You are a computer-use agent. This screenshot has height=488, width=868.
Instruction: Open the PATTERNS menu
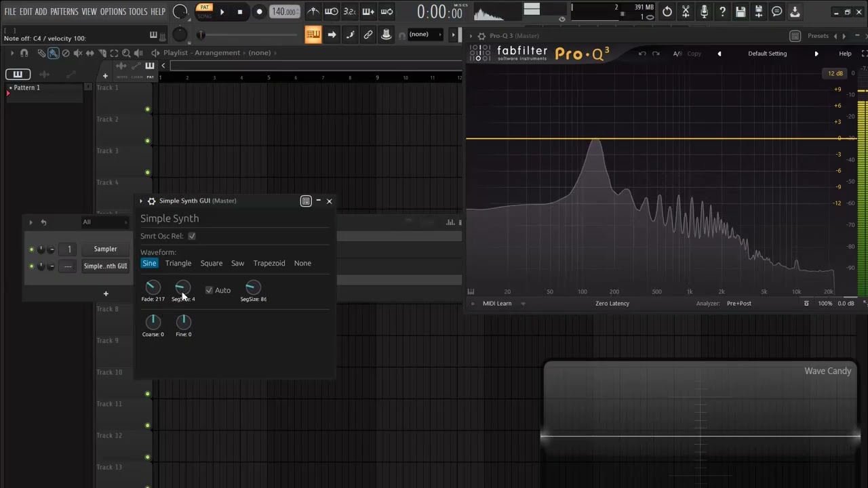(64, 12)
